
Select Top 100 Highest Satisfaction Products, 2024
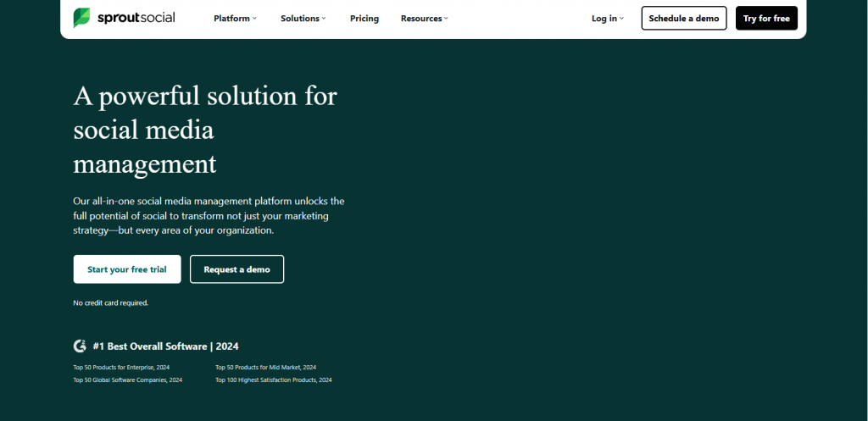[273, 380]
